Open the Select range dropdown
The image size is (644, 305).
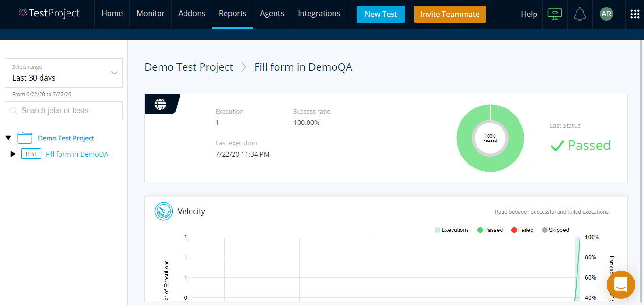pyautogui.click(x=64, y=73)
